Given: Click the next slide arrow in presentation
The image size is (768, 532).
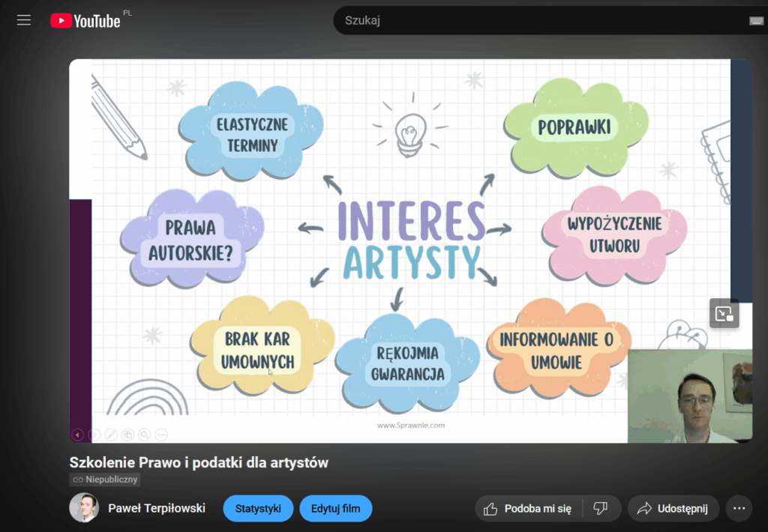Looking at the screenshot, I should click(94, 435).
